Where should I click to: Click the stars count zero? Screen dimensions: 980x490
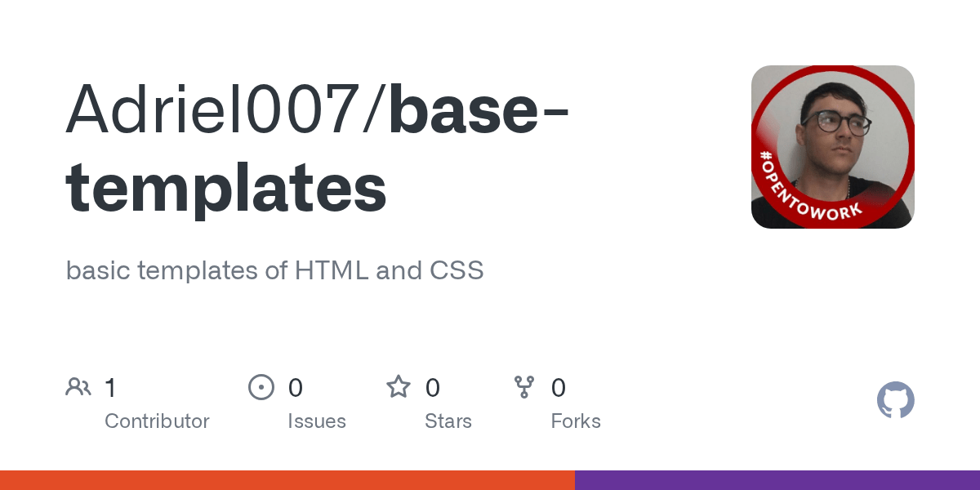tap(433, 387)
